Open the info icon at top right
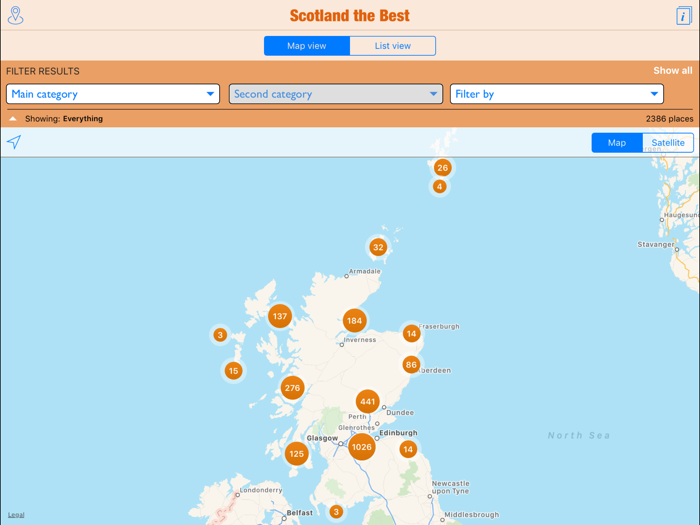 coord(683,16)
